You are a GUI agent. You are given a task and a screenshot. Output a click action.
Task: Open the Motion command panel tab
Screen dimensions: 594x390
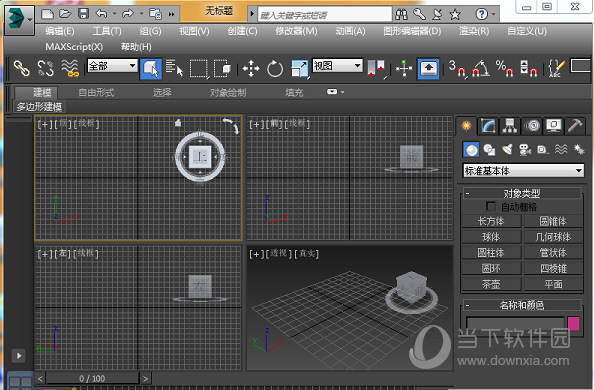pos(532,126)
